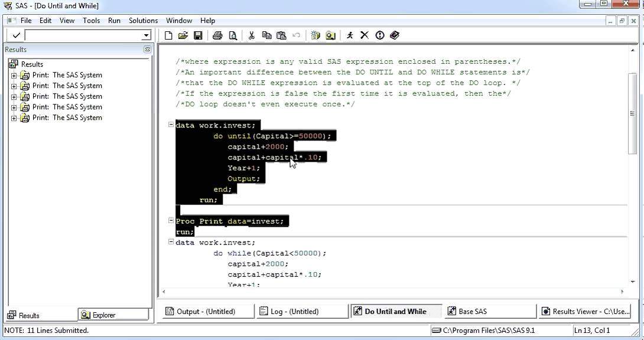
Task: Open the Solutions menu
Action: (x=144, y=21)
